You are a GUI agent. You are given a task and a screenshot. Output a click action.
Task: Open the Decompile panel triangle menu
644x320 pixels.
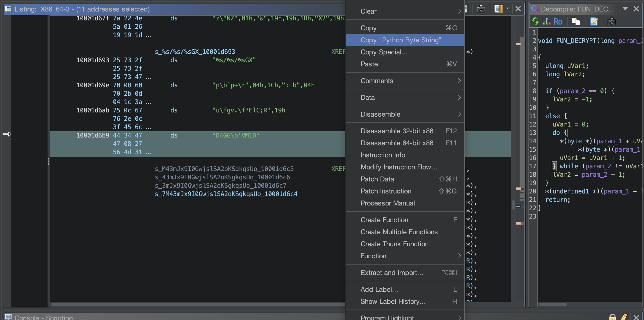point(625,9)
